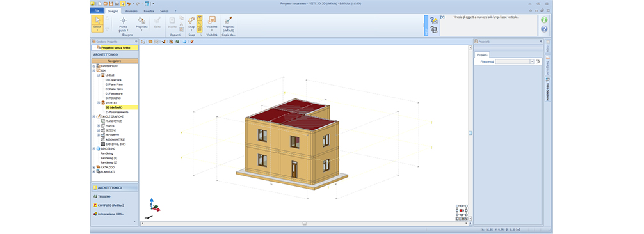
Task: Click the open folder icon in quick toolbar
Action: [106, 3]
